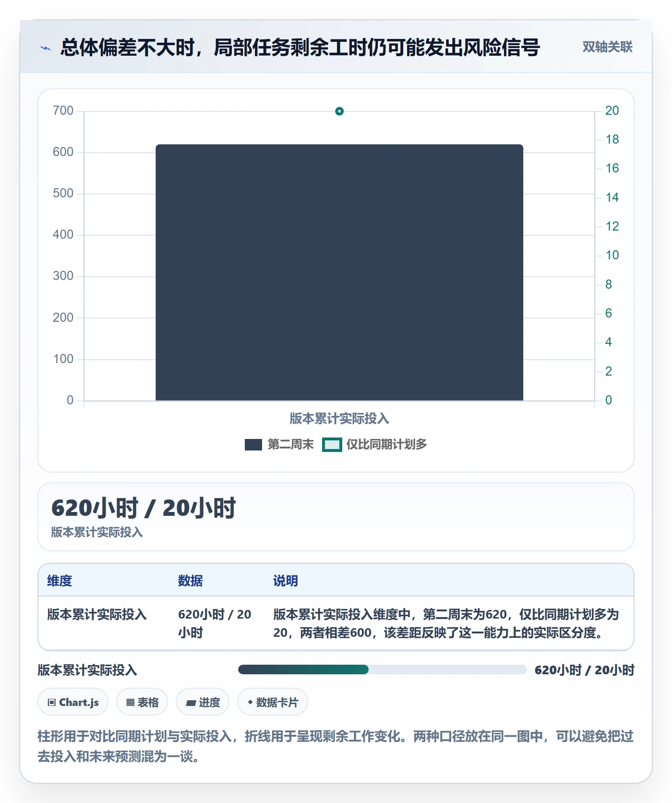
Task: Click the 说明 column header
Action: [286, 581]
